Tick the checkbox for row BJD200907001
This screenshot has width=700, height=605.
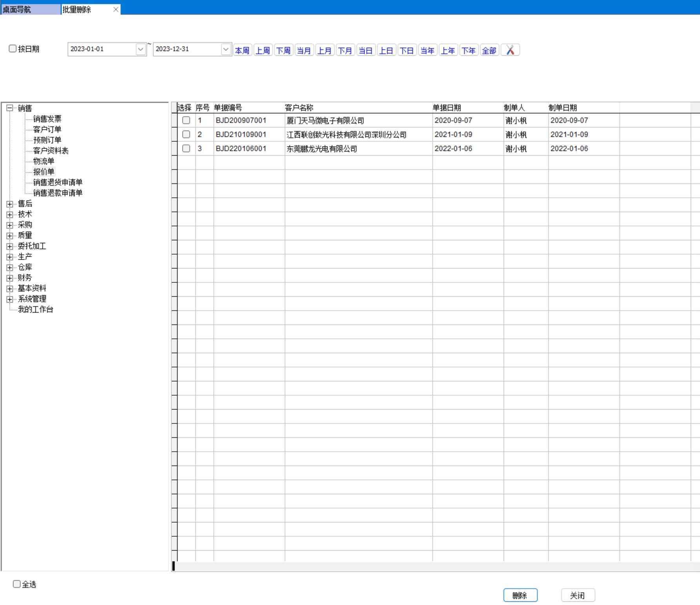[186, 120]
